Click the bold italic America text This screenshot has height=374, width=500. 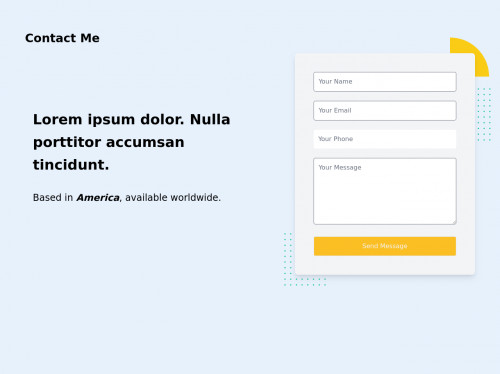[98, 198]
